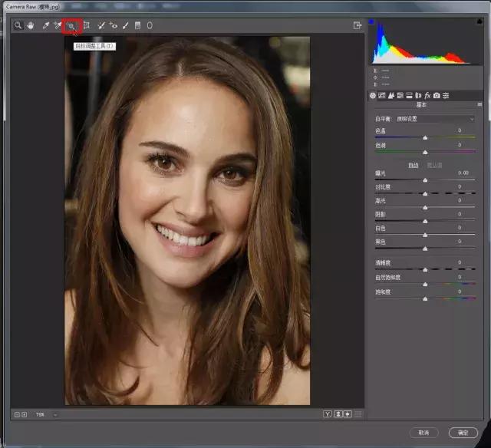This screenshot has height=448, width=491.
Task: Select the Zoom tool in toolbar
Action: click(x=18, y=25)
